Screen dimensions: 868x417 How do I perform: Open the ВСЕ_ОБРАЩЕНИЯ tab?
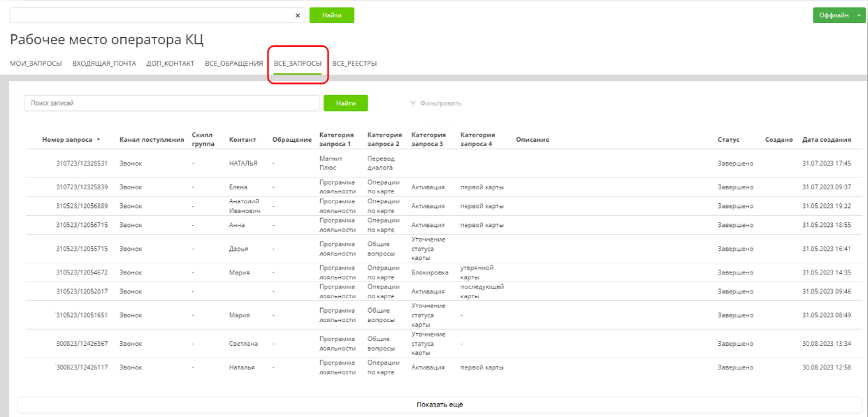[234, 64]
